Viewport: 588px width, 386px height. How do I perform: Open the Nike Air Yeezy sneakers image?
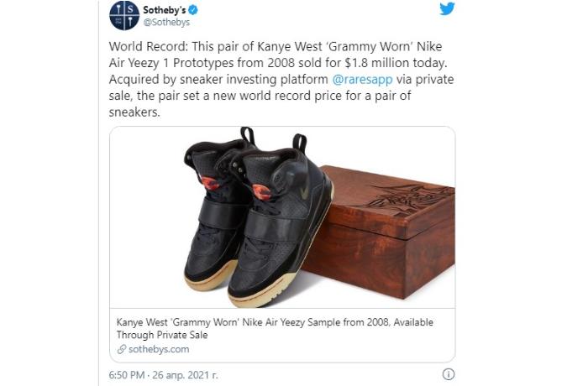282,217
